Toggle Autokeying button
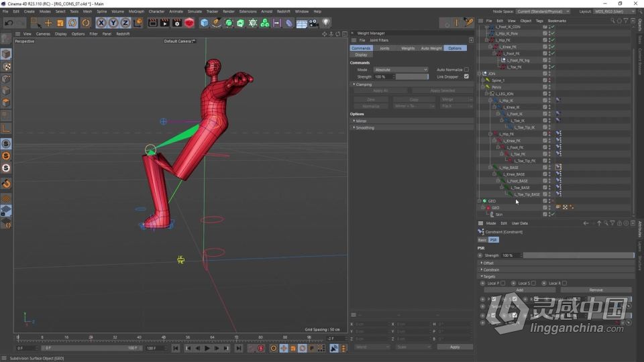 pyautogui.click(x=274, y=348)
